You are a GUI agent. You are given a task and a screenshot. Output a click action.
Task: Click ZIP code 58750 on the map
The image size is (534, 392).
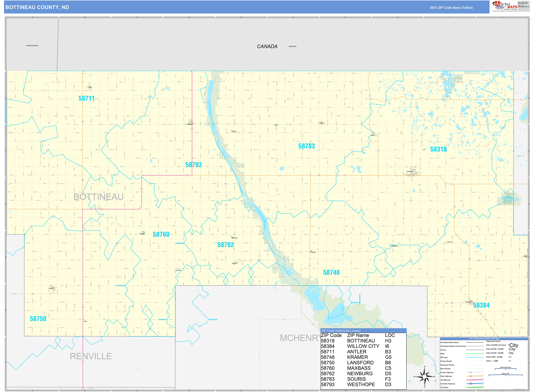coord(38,319)
